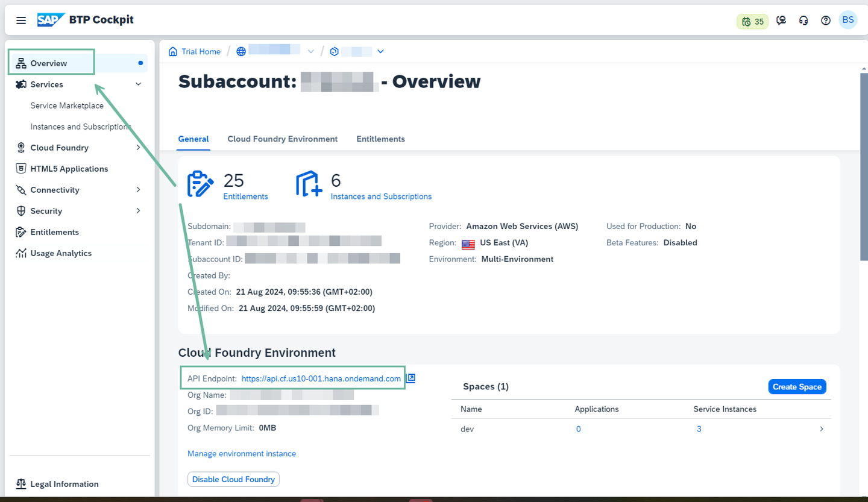Open dev space service instances count 3
This screenshot has height=502, width=868.
pyautogui.click(x=699, y=429)
